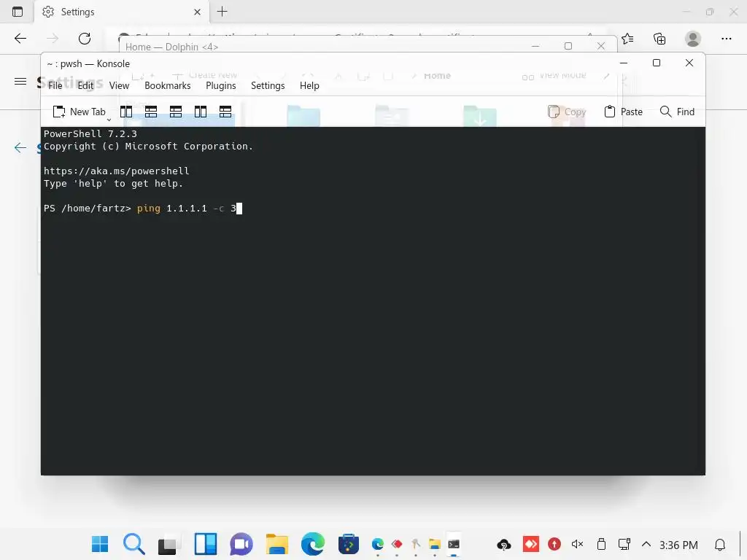Go back using the Edge browser back arrow
Image resolution: width=747 pixels, height=560 pixels.
(20, 39)
